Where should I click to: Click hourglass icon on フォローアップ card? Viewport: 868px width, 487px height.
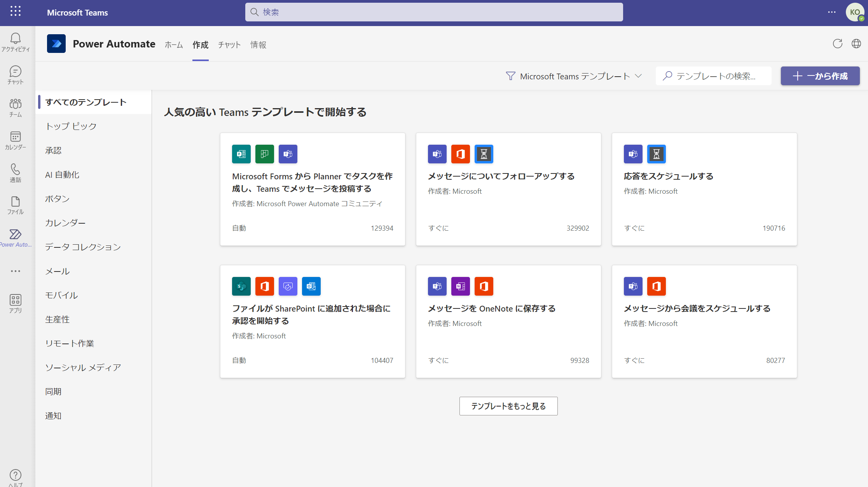pyautogui.click(x=484, y=154)
